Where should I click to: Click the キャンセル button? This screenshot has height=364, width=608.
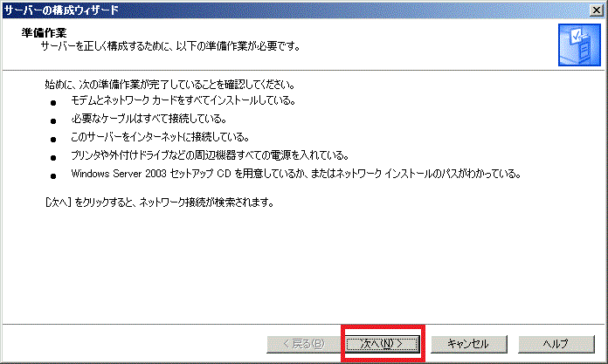469,344
